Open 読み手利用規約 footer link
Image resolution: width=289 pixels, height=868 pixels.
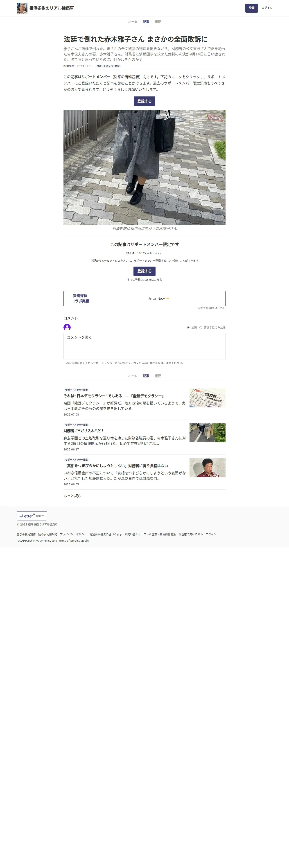[48, 534]
